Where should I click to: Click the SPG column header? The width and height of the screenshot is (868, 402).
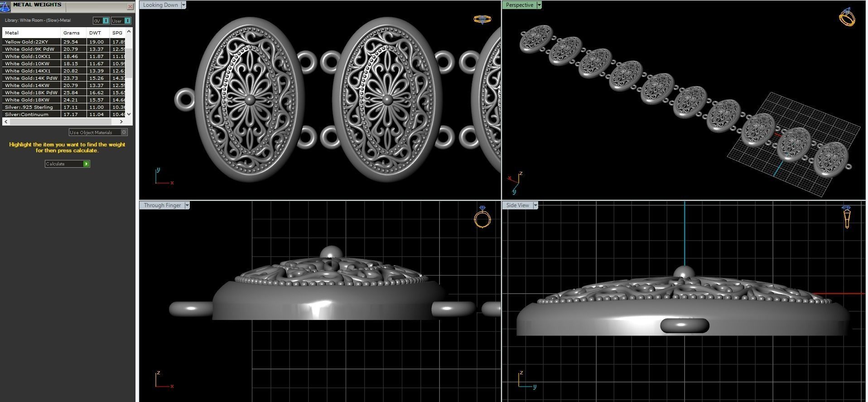tap(117, 33)
